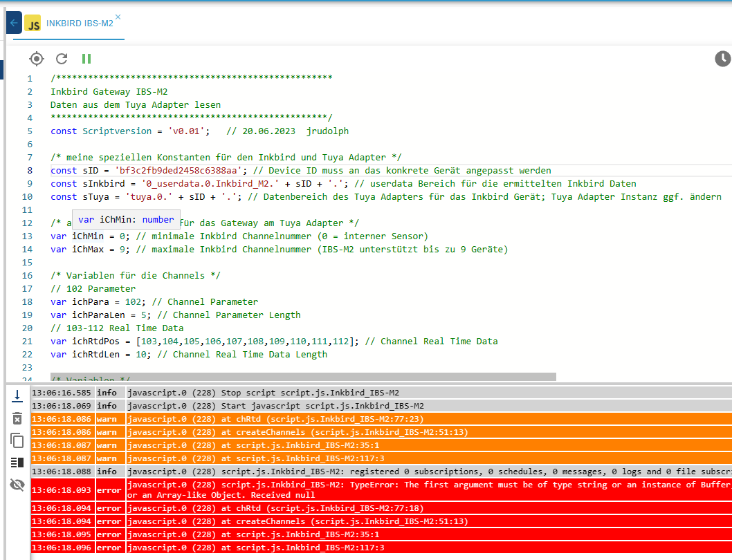This screenshot has width=732, height=560.
Task: Click 'Inkbird Gateway IBS-M2' comment line
Action: 109,92
